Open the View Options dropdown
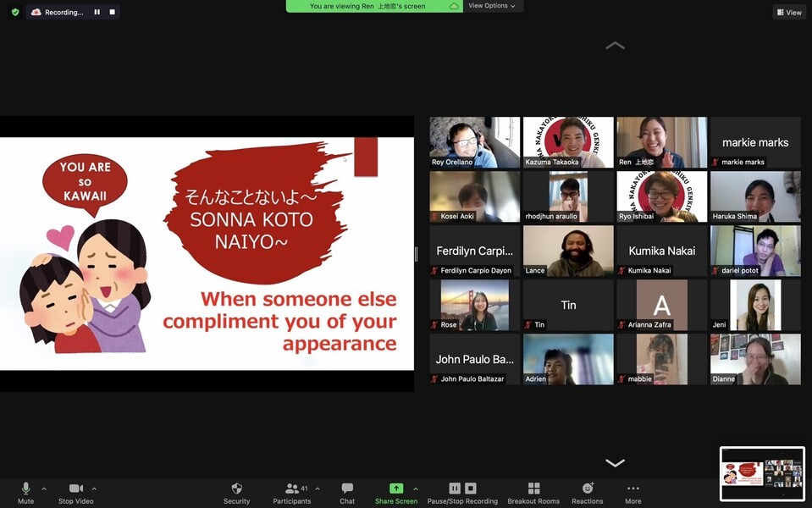 click(492, 6)
